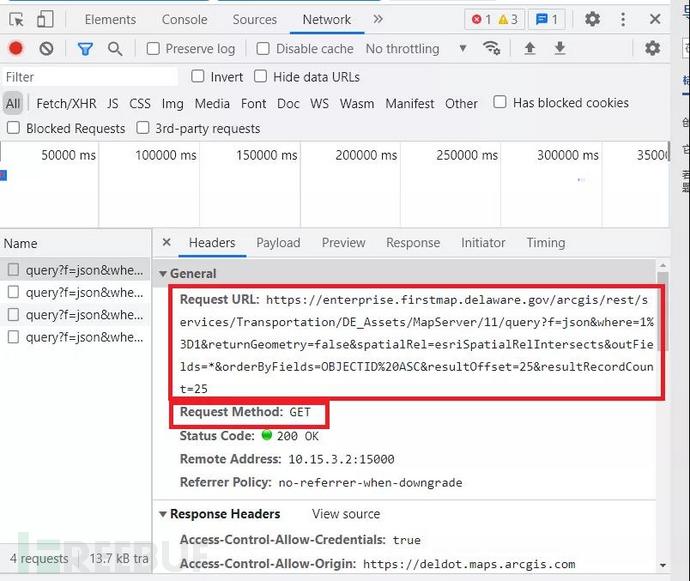Viewport: 690px width, 581px height.
Task: Select the Headers tab
Action: [212, 243]
